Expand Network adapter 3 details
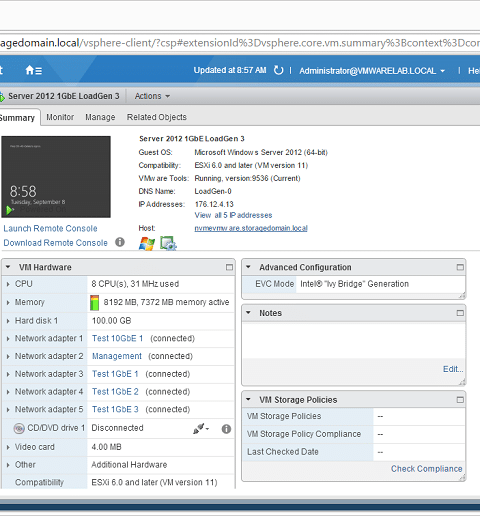 pos(8,374)
